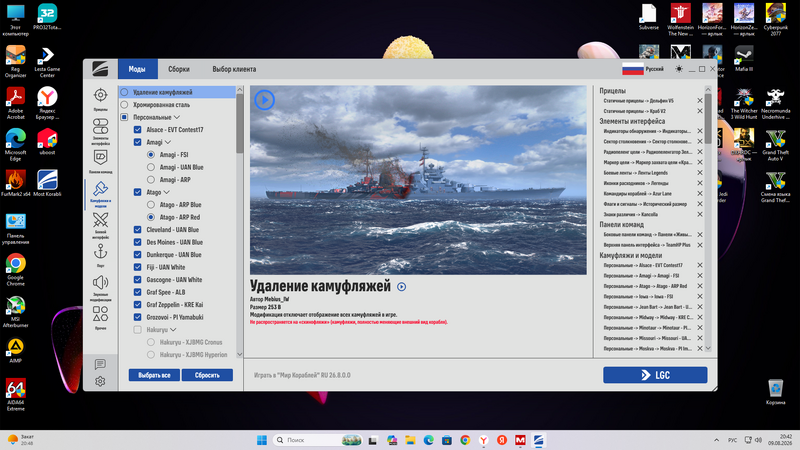This screenshot has width=800, height=450.
Task: Remove Верхняя панель интерфейса TeamHP Plus entry
Action: pyautogui.click(x=700, y=245)
